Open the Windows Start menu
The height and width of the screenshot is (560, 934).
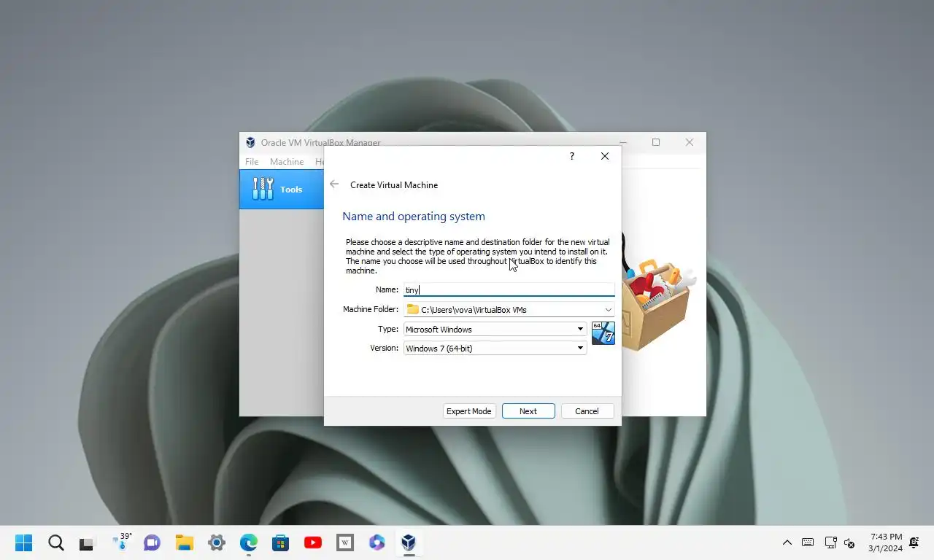coord(24,542)
